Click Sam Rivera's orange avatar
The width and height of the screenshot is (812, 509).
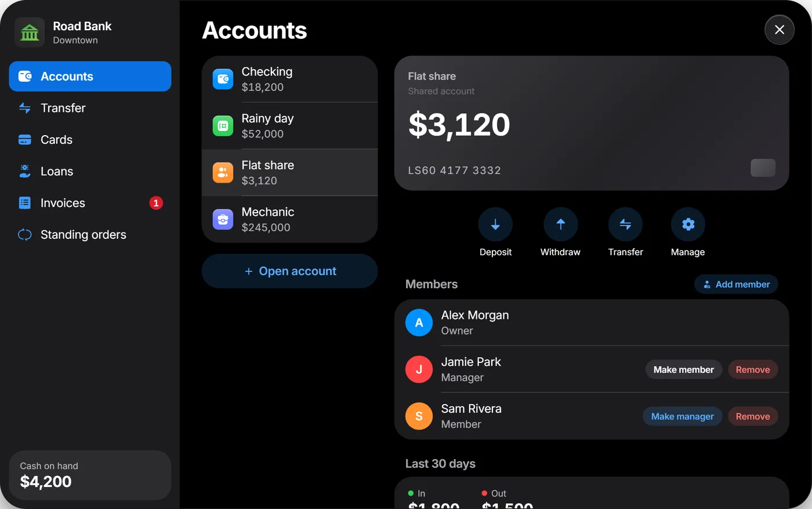tap(419, 416)
